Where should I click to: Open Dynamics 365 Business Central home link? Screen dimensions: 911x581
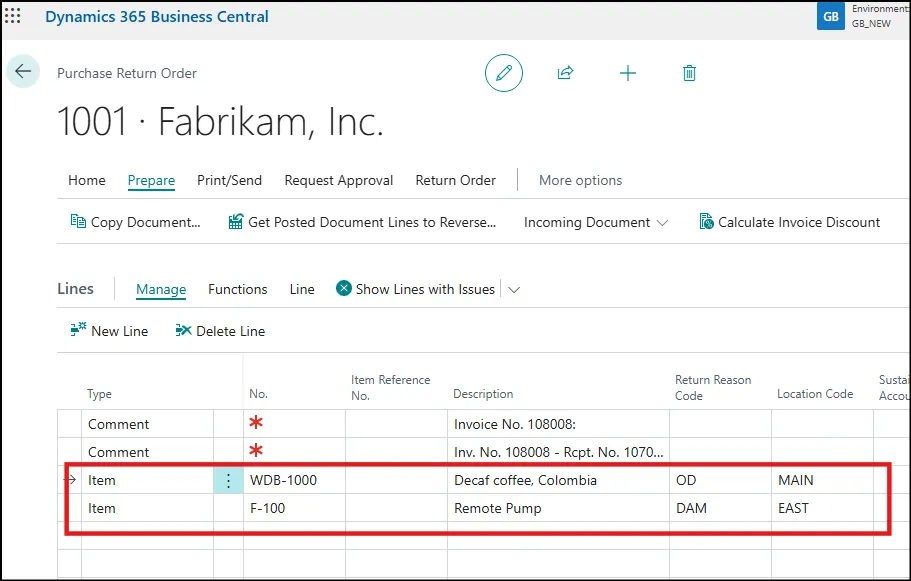click(x=157, y=16)
